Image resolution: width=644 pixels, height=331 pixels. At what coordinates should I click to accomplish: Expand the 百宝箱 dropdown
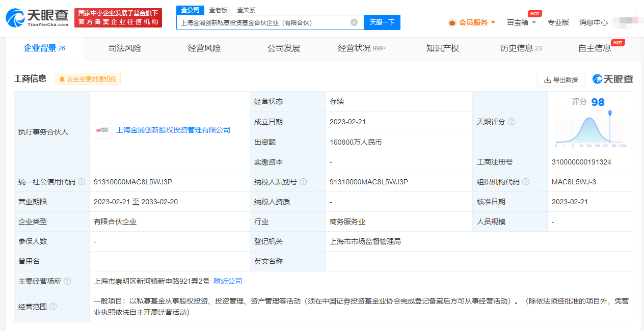tap(534, 22)
